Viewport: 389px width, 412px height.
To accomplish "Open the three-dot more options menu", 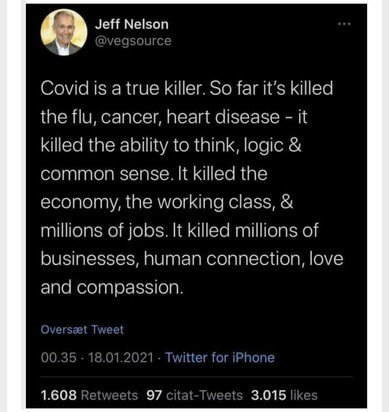I will (344, 24).
